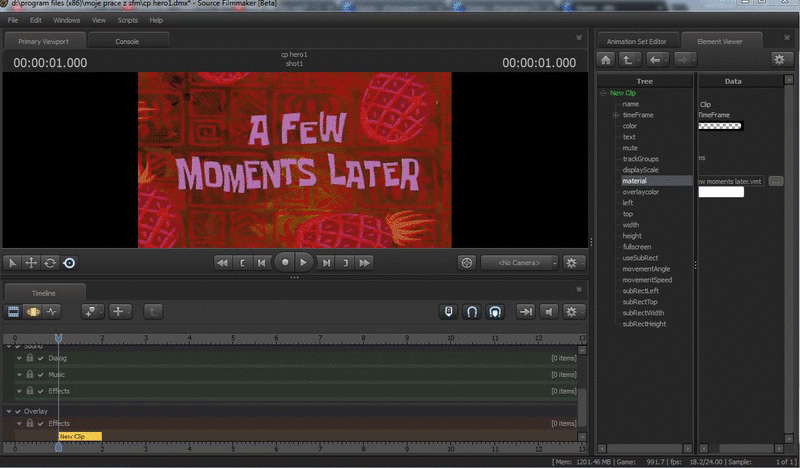This screenshot has height=468, width=800.
Task: Open the Scripts menu
Action: coord(128,20)
